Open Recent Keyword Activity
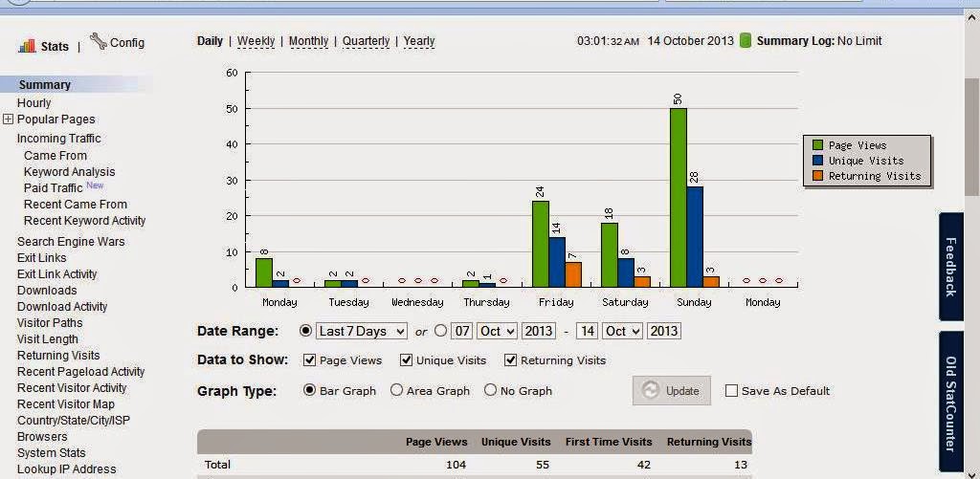This screenshot has height=479, width=980. click(x=84, y=221)
